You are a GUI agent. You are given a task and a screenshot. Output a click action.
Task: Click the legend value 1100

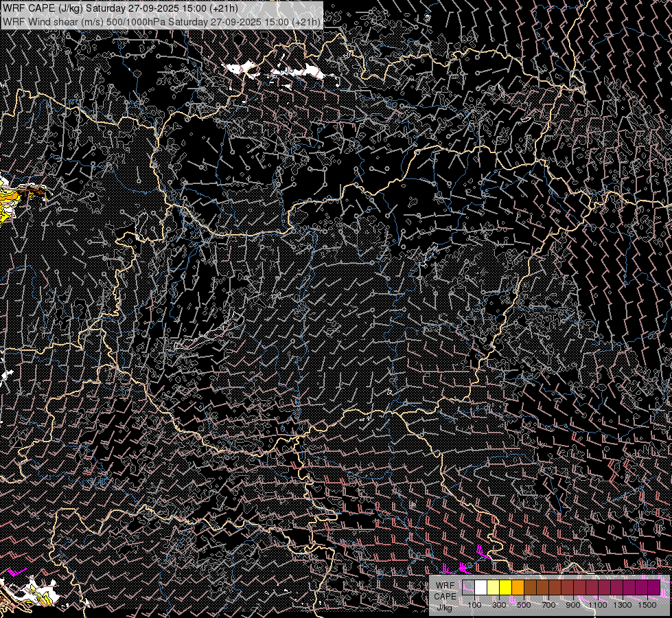tap(598, 605)
